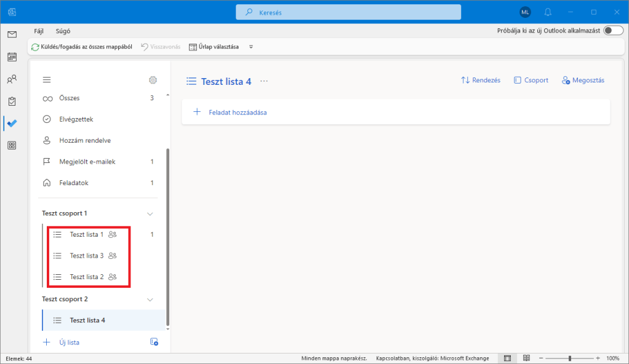Open the More apps grid icon

12,145
